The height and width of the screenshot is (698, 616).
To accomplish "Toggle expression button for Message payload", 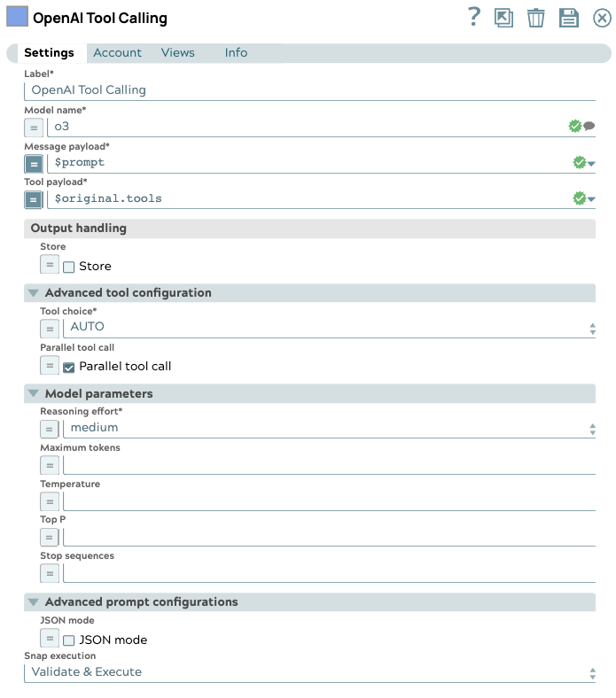I will (34, 163).
